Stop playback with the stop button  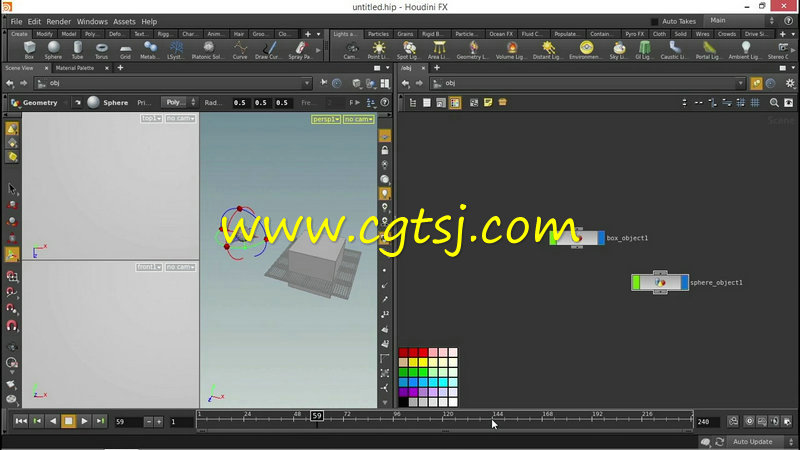click(68, 421)
